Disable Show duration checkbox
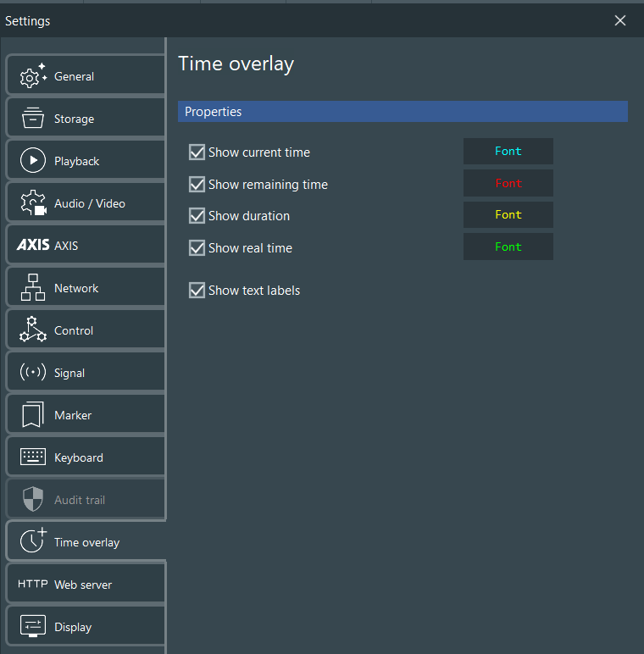Screen dimensions: 644x654 click(197, 216)
